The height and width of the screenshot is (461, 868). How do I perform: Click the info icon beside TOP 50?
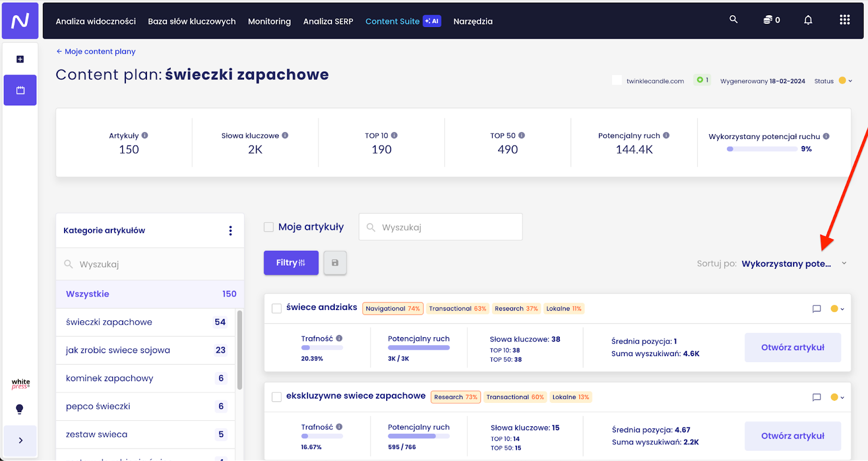click(x=521, y=136)
